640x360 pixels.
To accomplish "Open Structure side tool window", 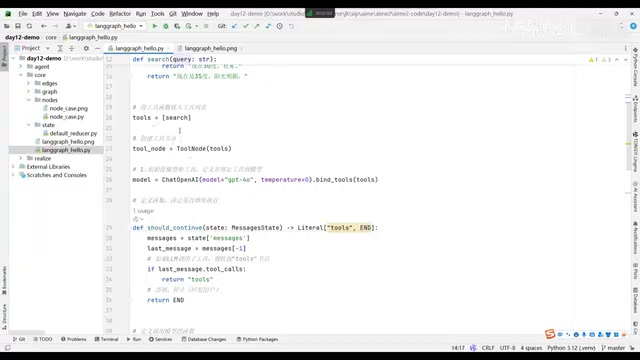I will (4, 317).
